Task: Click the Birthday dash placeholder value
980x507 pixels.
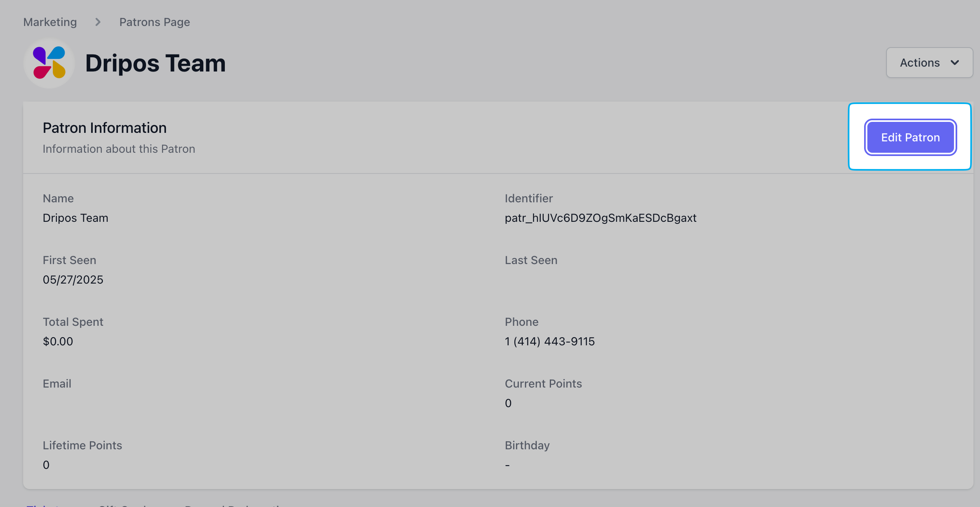Action: [x=507, y=465]
